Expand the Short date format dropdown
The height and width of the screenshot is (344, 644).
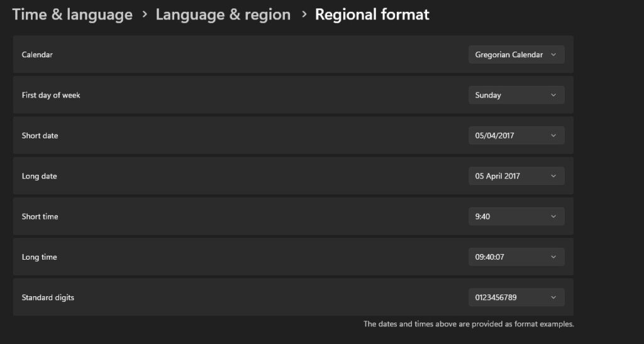click(516, 135)
